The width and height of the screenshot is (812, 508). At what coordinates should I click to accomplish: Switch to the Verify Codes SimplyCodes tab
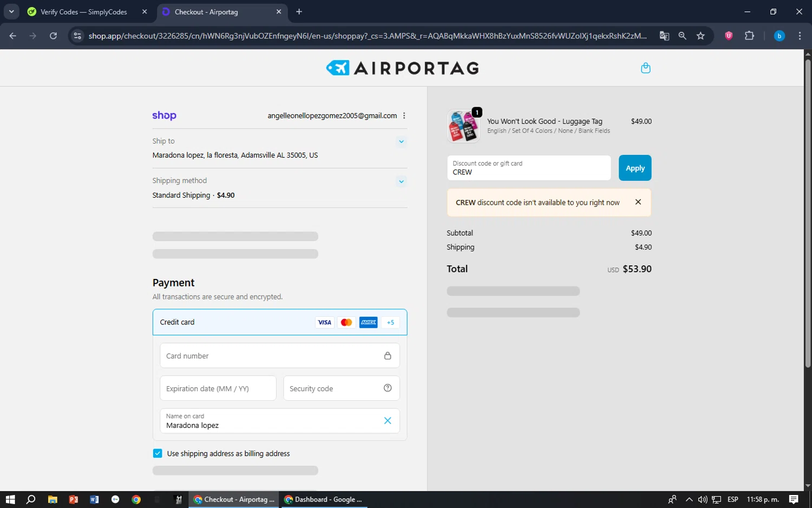click(x=84, y=12)
